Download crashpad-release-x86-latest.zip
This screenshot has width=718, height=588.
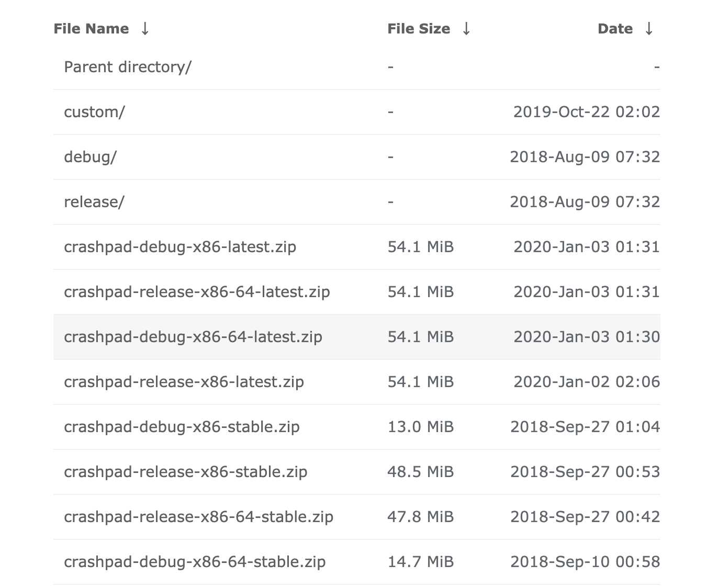184,382
